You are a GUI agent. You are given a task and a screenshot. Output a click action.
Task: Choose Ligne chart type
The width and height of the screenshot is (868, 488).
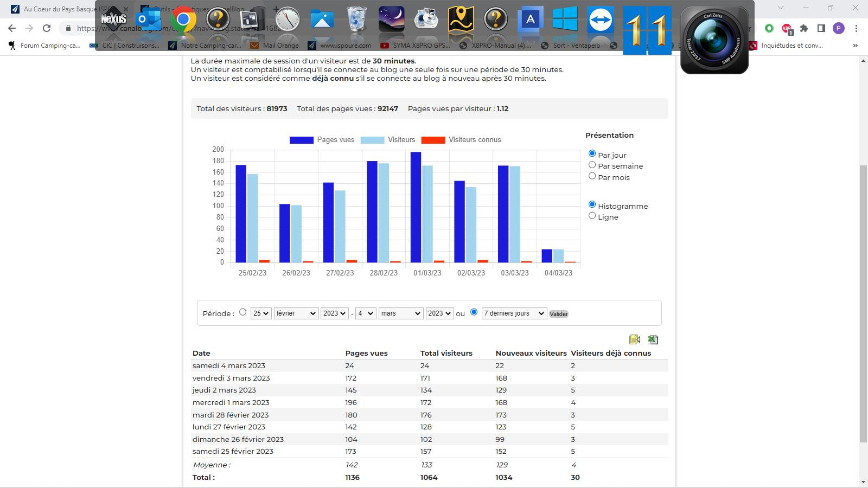592,216
